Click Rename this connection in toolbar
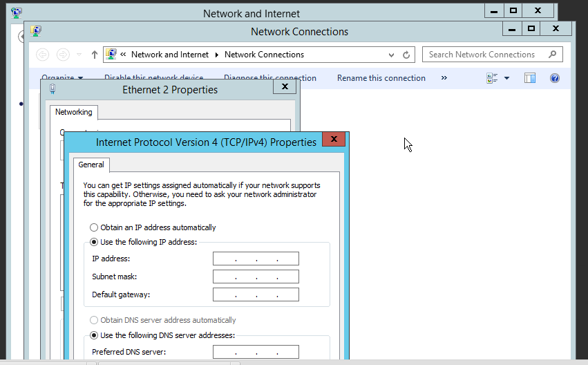 [x=381, y=78]
